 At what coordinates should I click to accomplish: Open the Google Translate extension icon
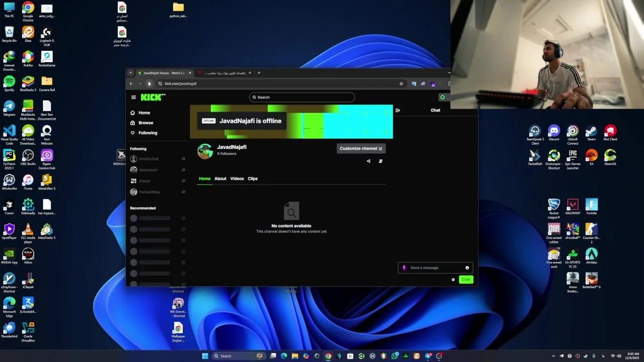point(414,83)
